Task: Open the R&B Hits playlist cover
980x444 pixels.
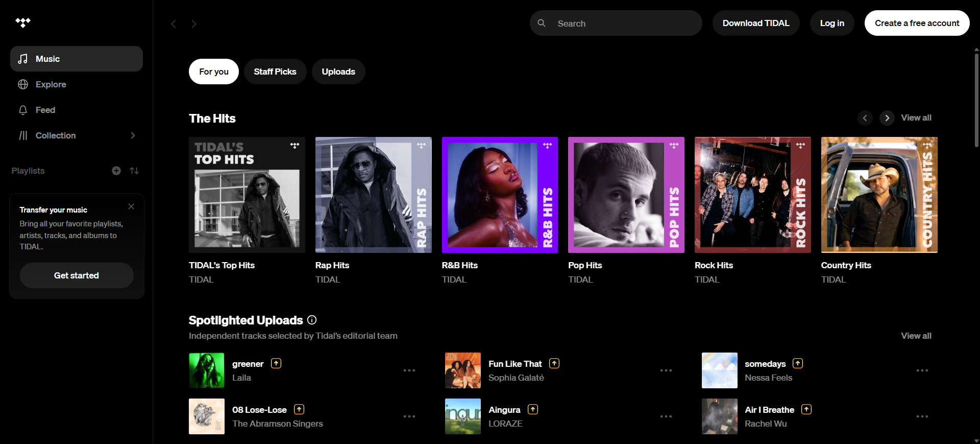Action: pyautogui.click(x=500, y=195)
